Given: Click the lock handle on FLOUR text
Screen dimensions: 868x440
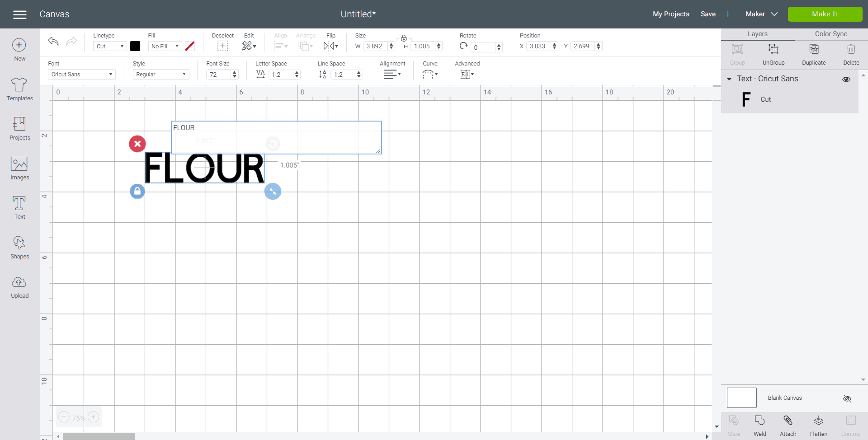Looking at the screenshot, I should 137,191.
